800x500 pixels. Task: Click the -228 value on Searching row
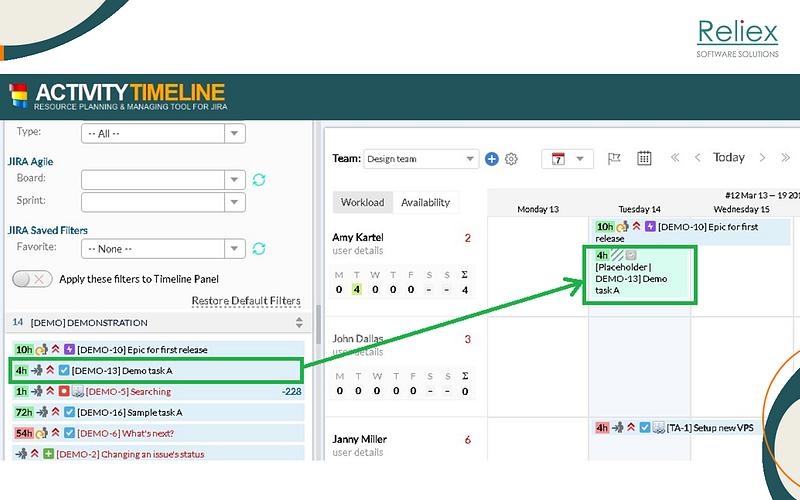291,391
